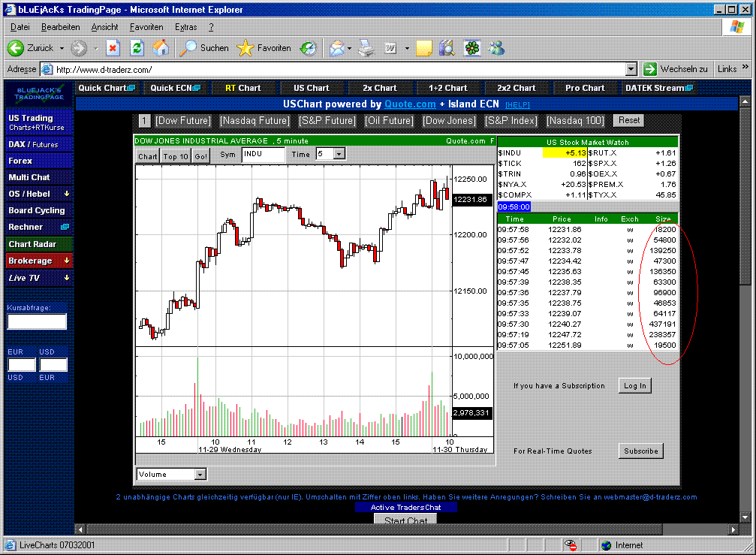Click the Log In button
The image size is (756, 555).
[x=635, y=385]
